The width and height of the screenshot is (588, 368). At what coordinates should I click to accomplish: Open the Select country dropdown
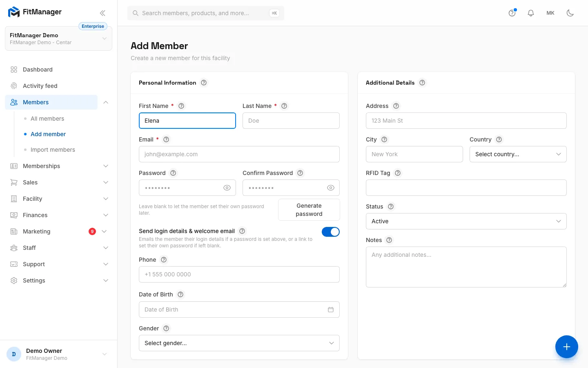518,154
